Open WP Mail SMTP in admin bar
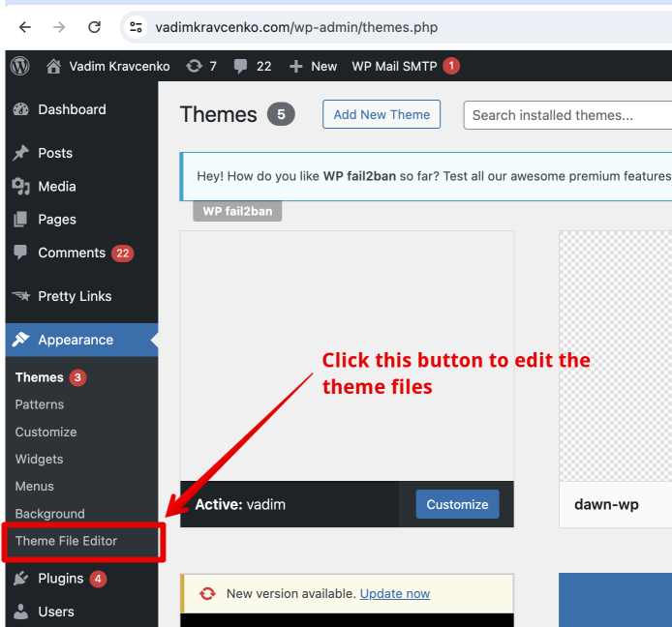 click(x=394, y=67)
